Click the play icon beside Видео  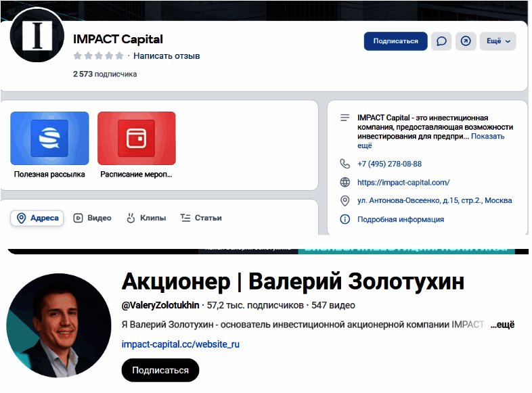pos(78,218)
